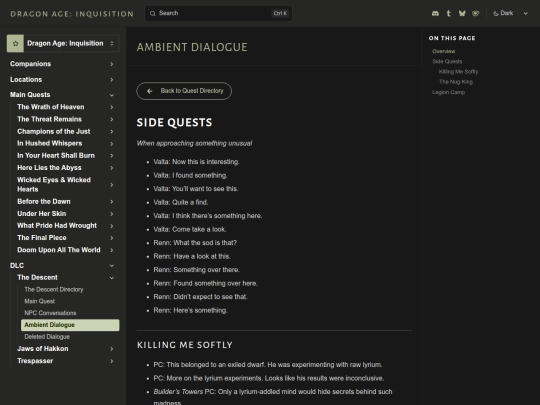Click the line "Renn: What the sod is that?"
The image size is (540, 405).
(x=195, y=243)
